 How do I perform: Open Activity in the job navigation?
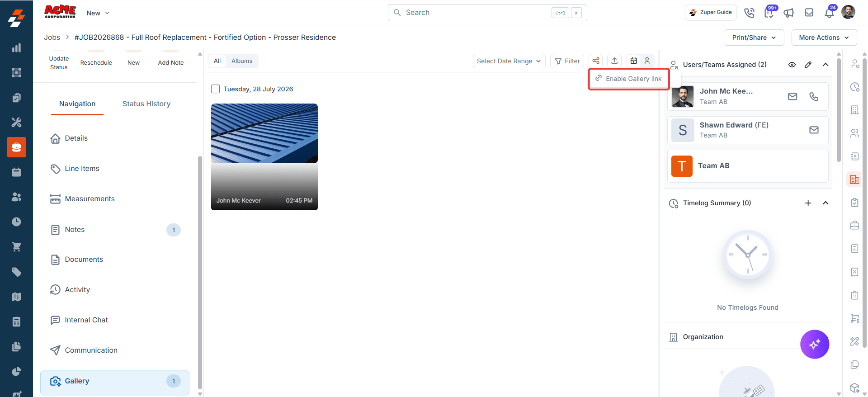[115, 290]
